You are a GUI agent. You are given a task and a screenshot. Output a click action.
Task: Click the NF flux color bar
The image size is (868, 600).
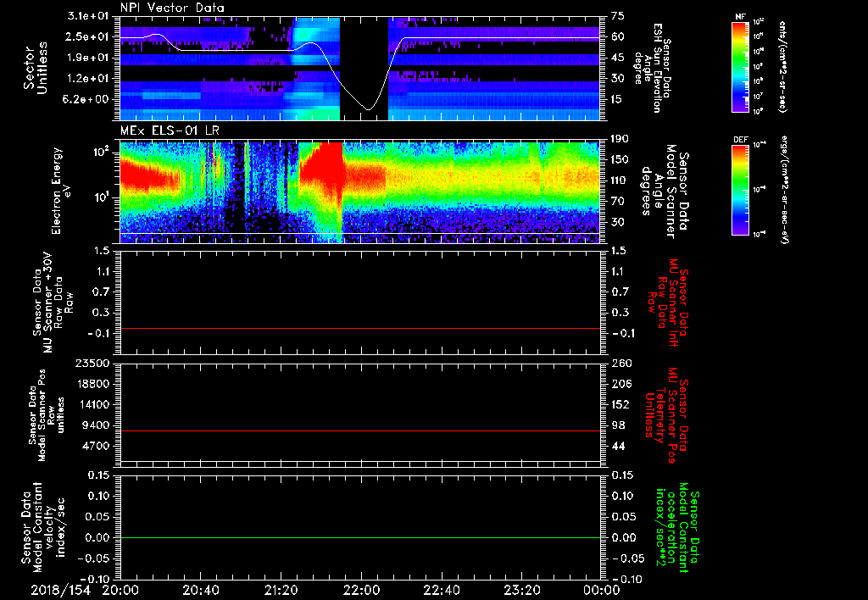[740, 66]
